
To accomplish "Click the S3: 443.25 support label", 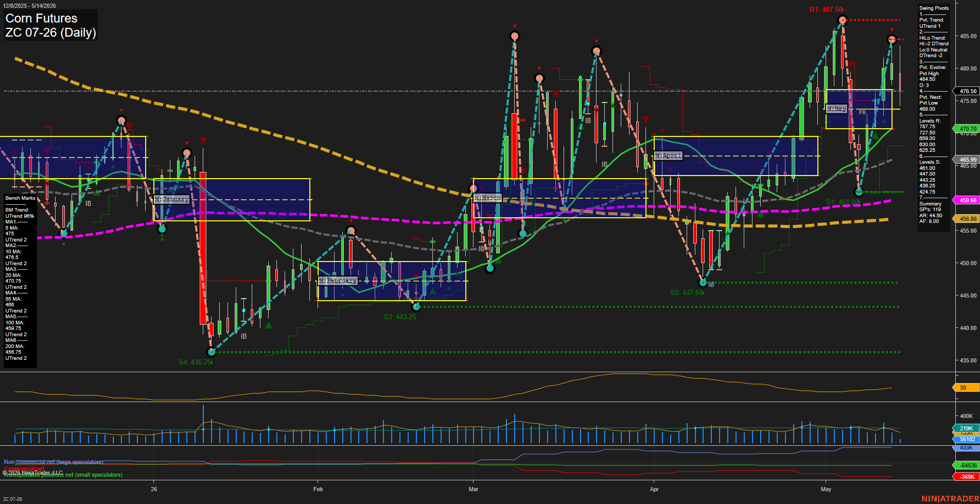I will (399, 317).
